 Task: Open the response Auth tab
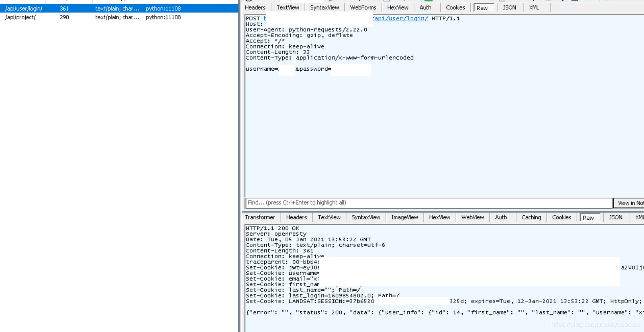501,217
